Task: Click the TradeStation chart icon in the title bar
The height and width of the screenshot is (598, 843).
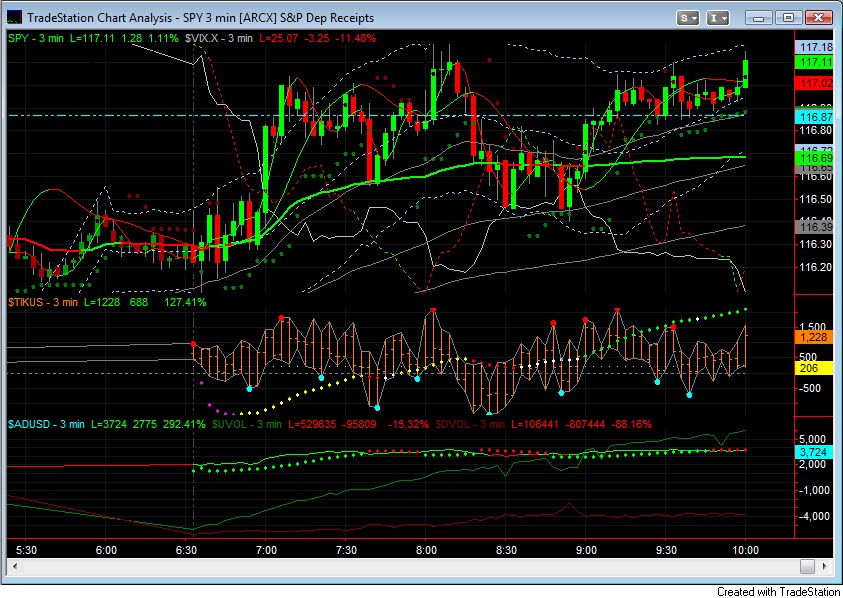Action: point(15,17)
